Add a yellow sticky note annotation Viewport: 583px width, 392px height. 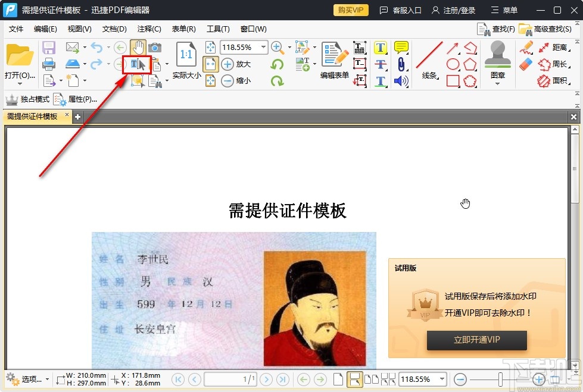coord(400,46)
